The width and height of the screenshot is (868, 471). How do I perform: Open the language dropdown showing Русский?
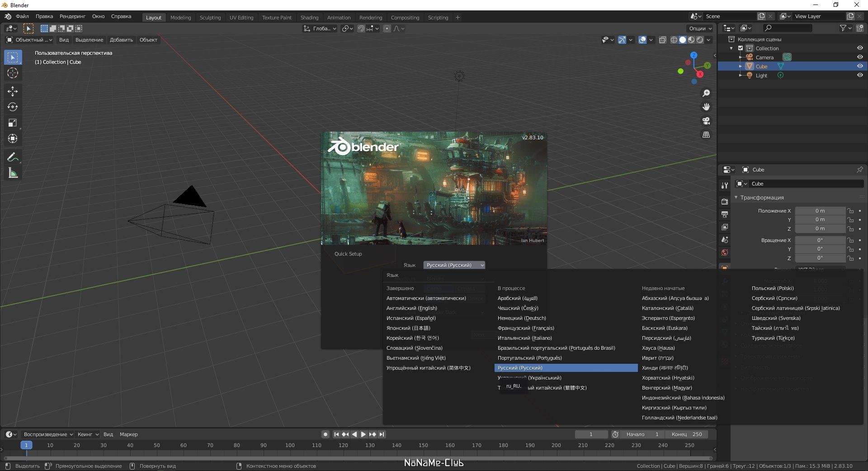point(454,265)
